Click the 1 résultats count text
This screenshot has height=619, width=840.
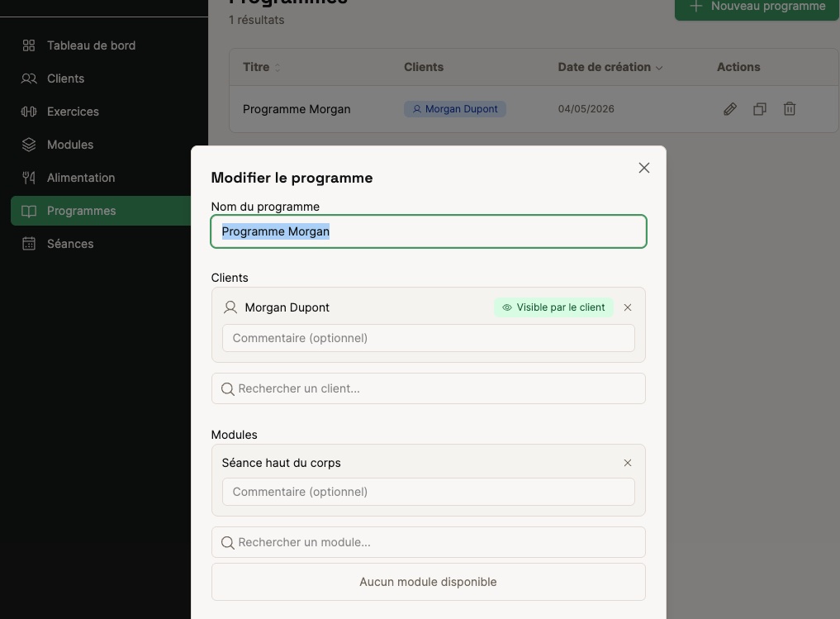(x=256, y=20)
